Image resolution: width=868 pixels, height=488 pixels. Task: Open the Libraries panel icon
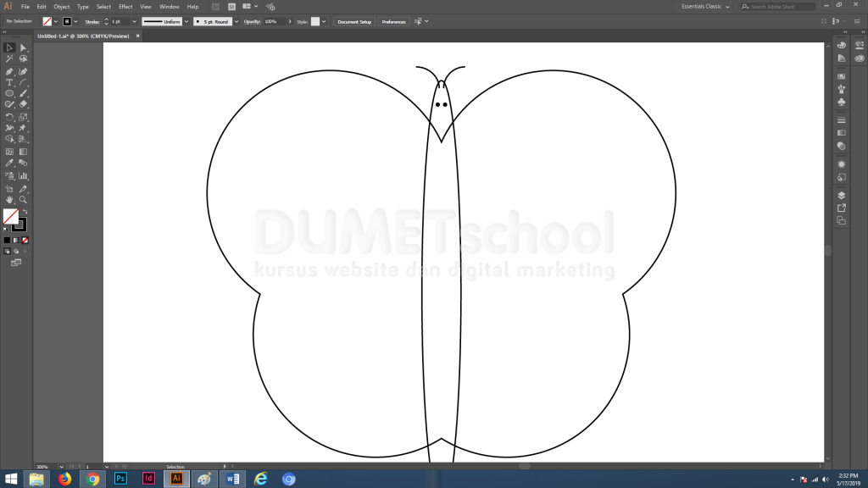860,58
